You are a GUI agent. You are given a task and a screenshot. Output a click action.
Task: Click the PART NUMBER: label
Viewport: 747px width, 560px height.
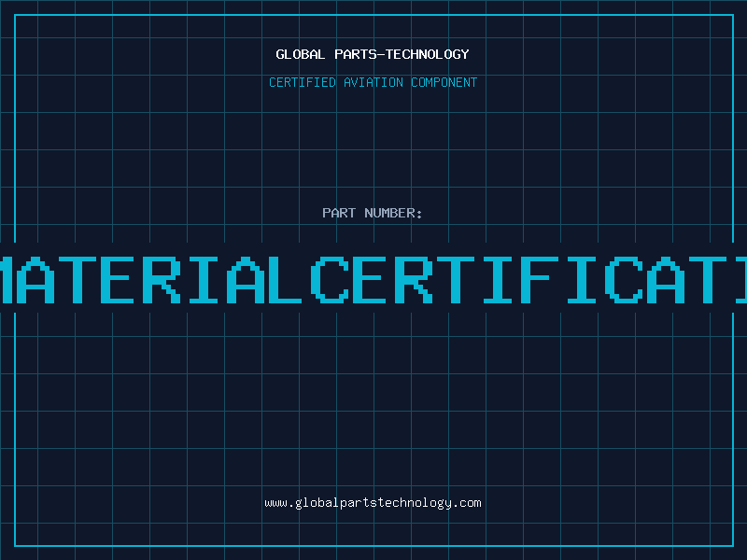point(373,213)
